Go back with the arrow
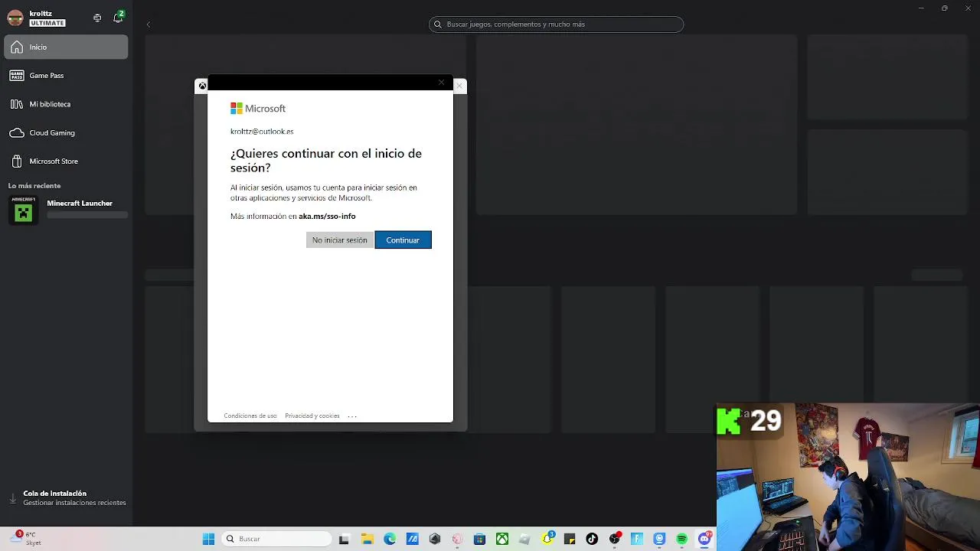The image size is (980, 551). [x=148, y=24]
